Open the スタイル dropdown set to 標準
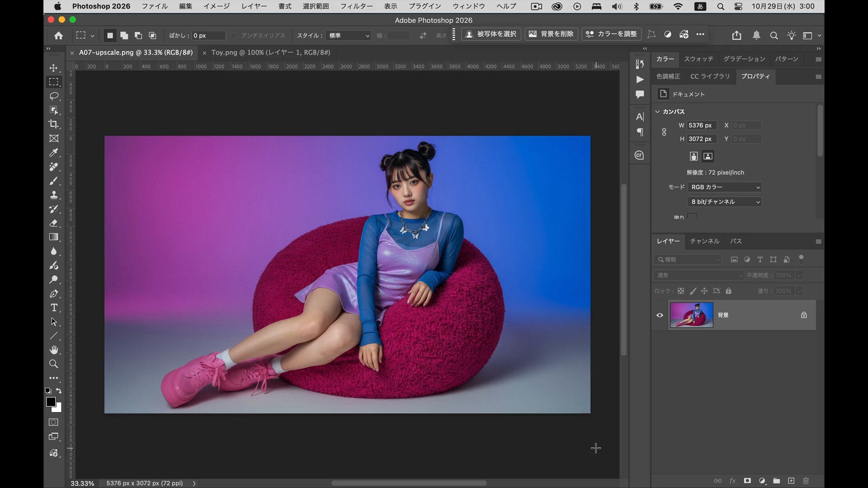Image resolution: width=868 pixels, height=488 pixels. tap(349, 35)
